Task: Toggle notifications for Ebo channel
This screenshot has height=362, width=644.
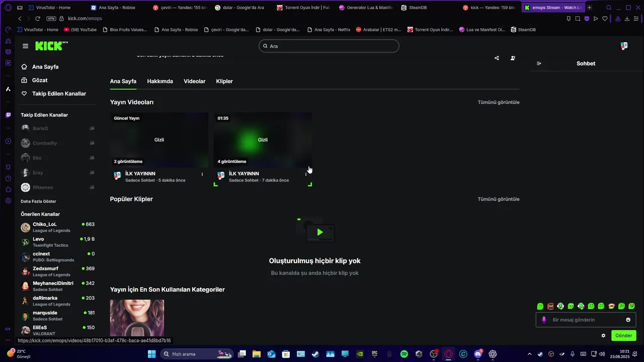Action: [92, 158]
